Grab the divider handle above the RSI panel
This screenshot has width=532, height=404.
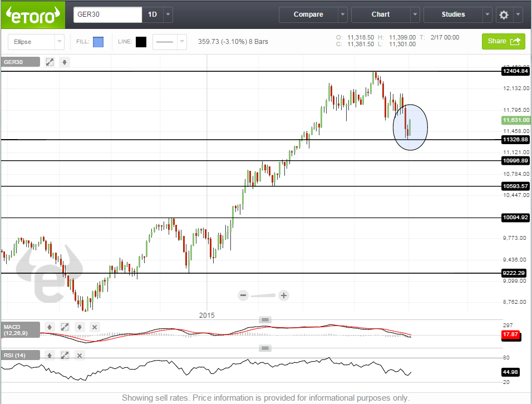[x=265, y=348]
